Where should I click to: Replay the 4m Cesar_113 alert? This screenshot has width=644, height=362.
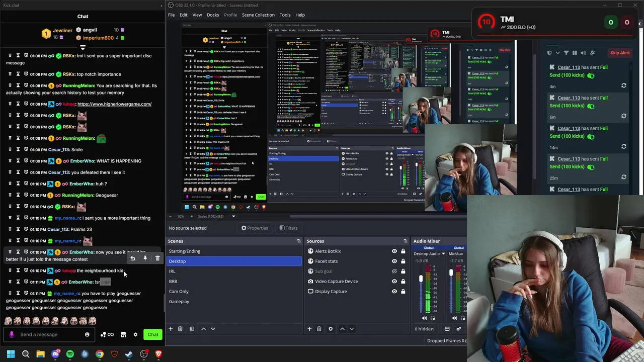click(x=624, y=86)
